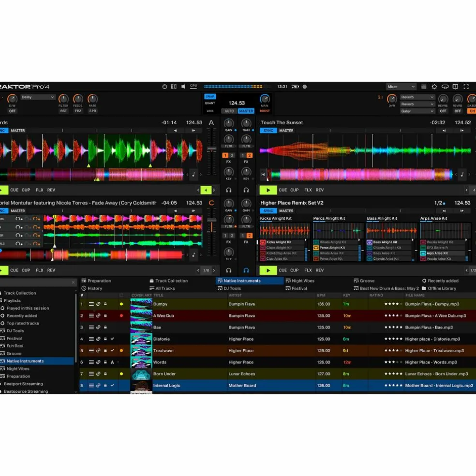Decrease the 1/8 loop size with left arrow

pyautogui.click(x=198, y=270)
